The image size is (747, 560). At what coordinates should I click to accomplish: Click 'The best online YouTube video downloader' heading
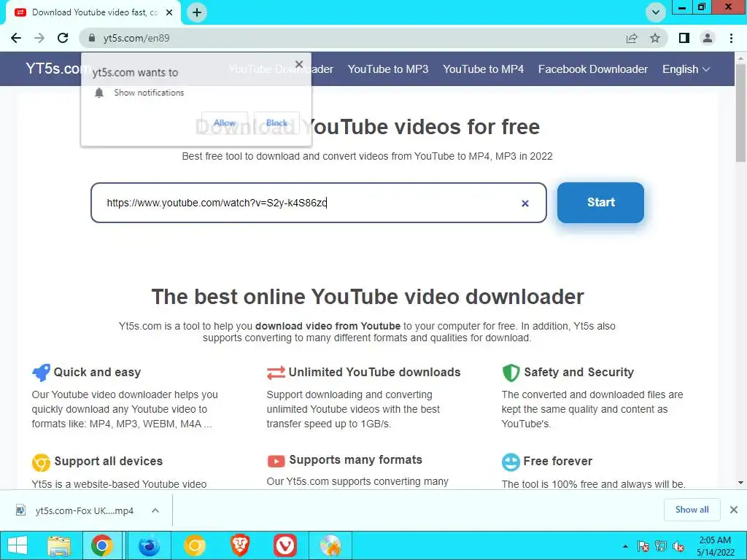click(368, 296)
